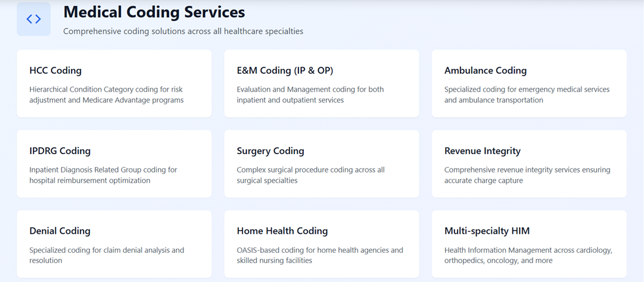The height and width of the screenshot is (282, 644).
Task: Click the Revenue Integrity title text
Action: point(482,151)
